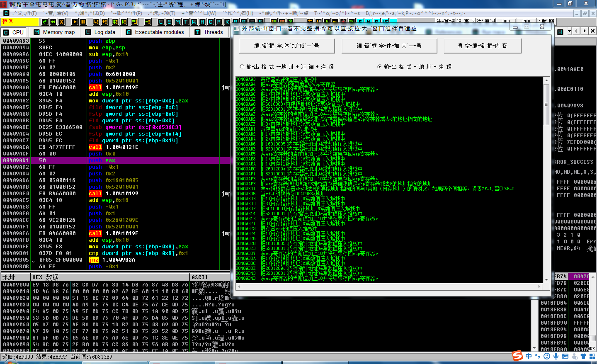The height and width of the screenshot is (364, 597).
Task: Switch to the Threads tab
Action: click(209, 32)
